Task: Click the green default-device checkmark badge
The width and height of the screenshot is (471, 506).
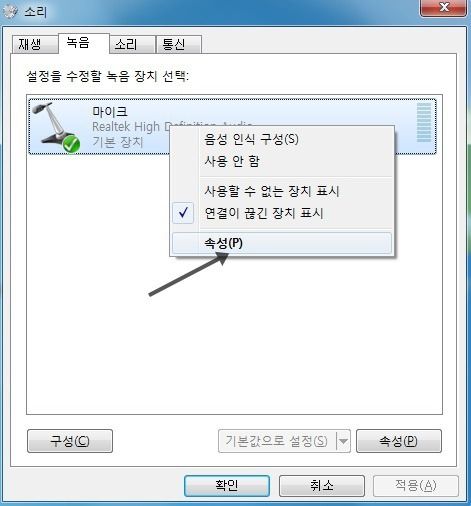Action: tap(71, 145)
